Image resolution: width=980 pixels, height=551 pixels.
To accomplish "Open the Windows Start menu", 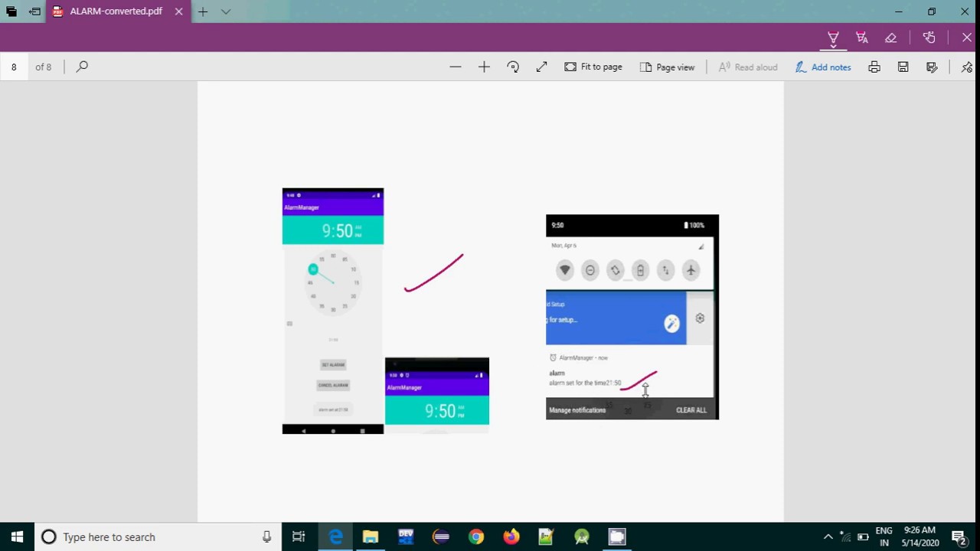I will tap(17, 537).
